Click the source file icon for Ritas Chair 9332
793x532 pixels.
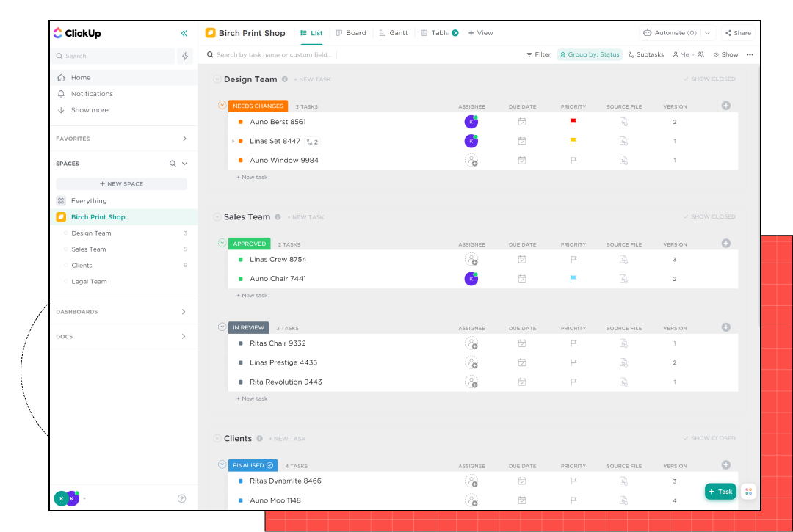point(623,343)
